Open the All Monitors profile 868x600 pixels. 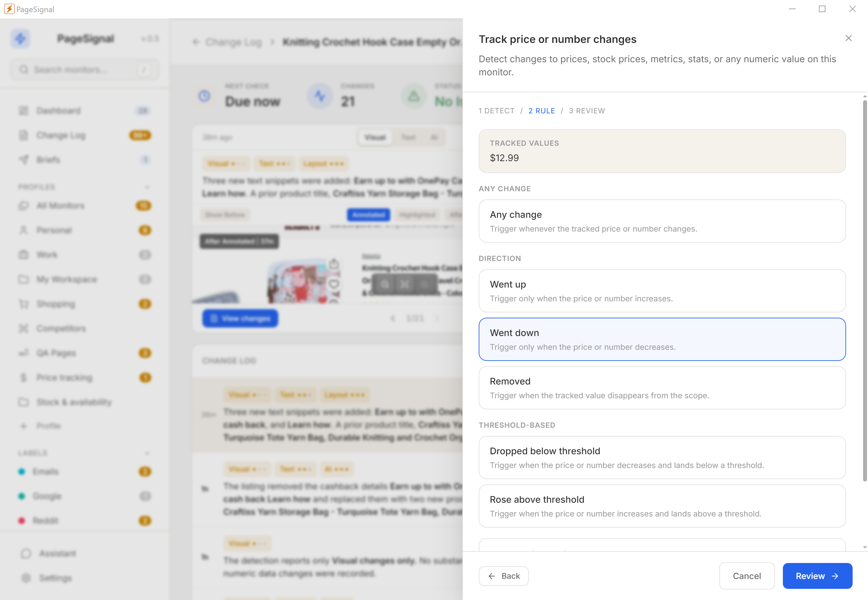tap(85, 206)
